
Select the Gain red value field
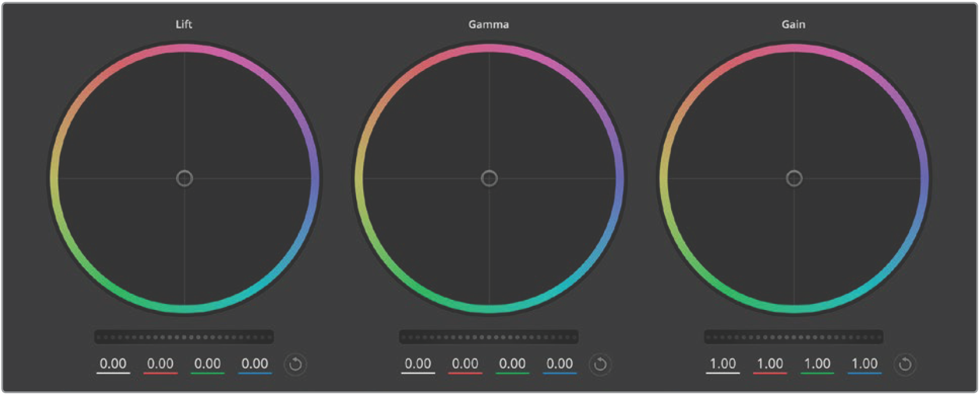point(770,364)
